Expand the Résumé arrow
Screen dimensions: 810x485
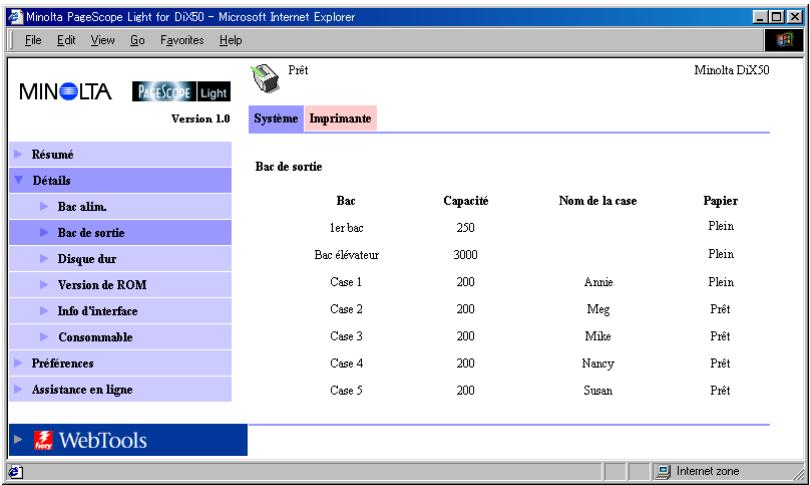click(x=18, y=154)
